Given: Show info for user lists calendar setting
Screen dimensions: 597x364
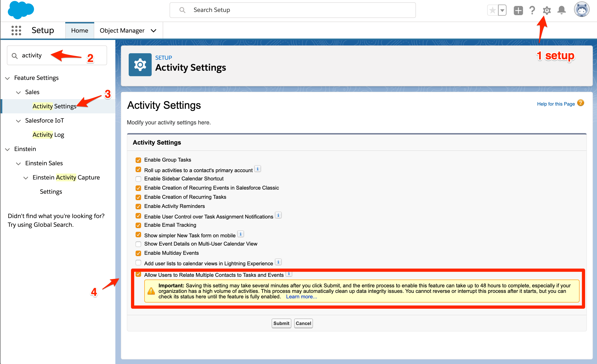Looking at the screenshot, I should point(278,262).
